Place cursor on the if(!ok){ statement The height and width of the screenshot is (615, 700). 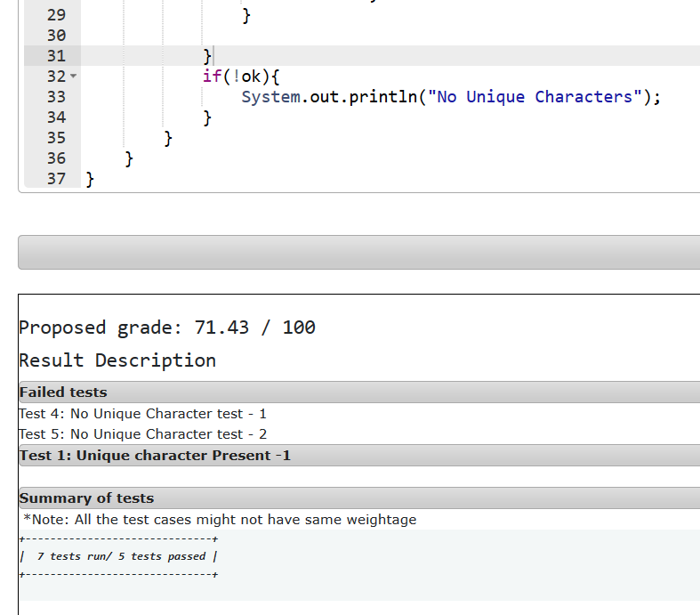241,77
